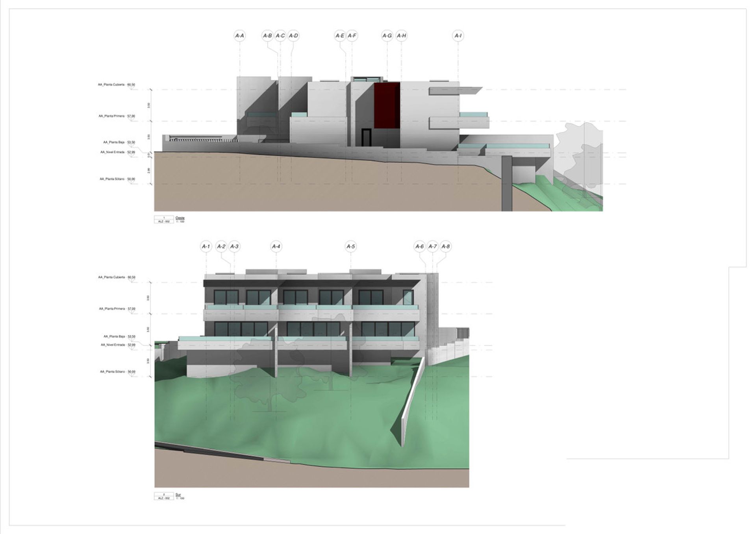Select grid bubble A-6
Screen dimensions: 756x534
(420, 247)
